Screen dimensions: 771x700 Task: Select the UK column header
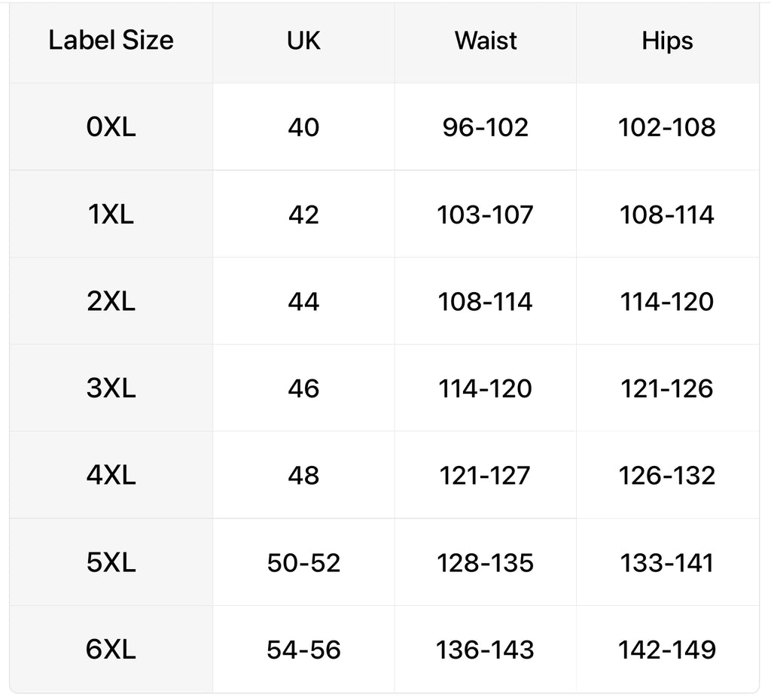coord(303,41)
